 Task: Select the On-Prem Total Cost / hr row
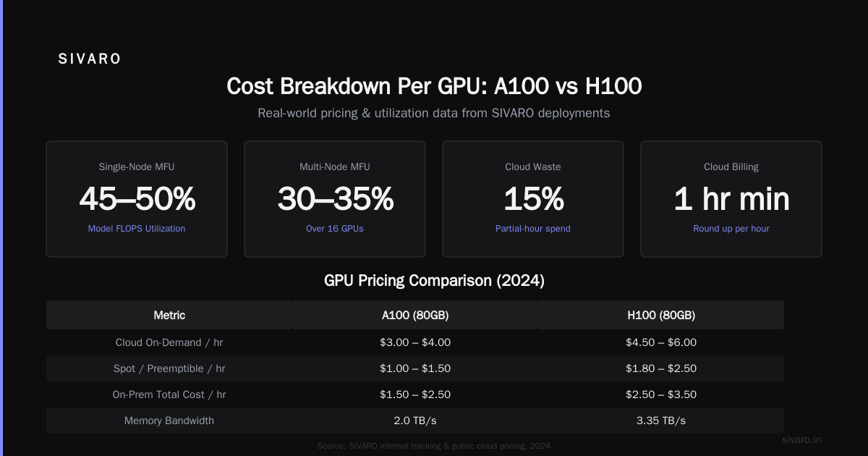point(415,394)
